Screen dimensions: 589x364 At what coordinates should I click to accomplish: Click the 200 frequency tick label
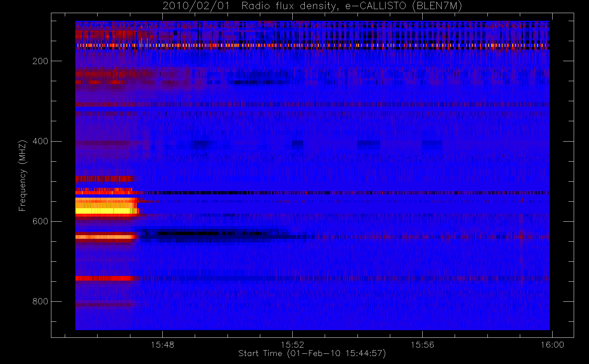click(x=40, y=61)
